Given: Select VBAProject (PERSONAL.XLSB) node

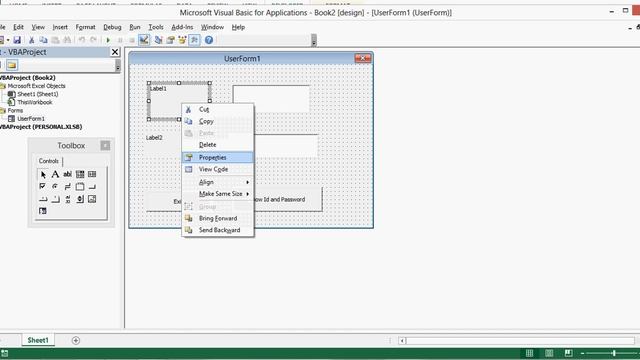Looking at the screenshot, I should tap(41, 127).
